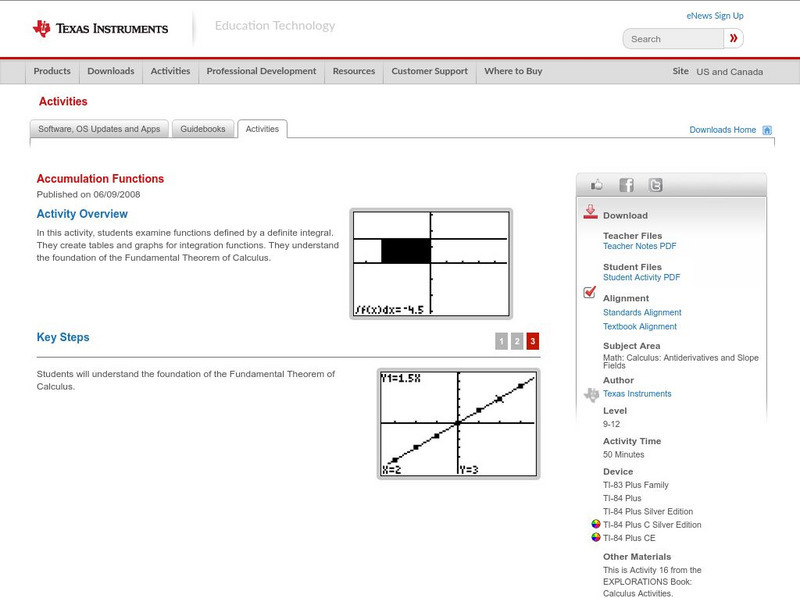Switch to Software, OS Updates and Apps tab

[x=99, y=129]
